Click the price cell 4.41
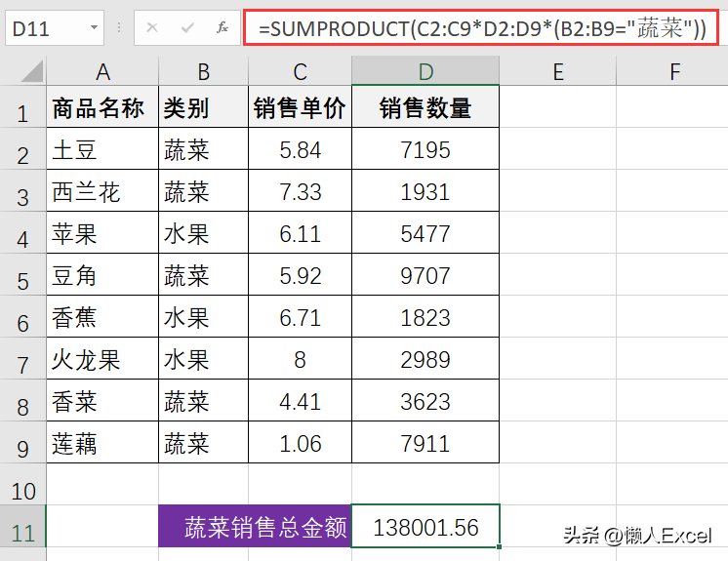Viewport: 728px width, 561px height. 300,401
